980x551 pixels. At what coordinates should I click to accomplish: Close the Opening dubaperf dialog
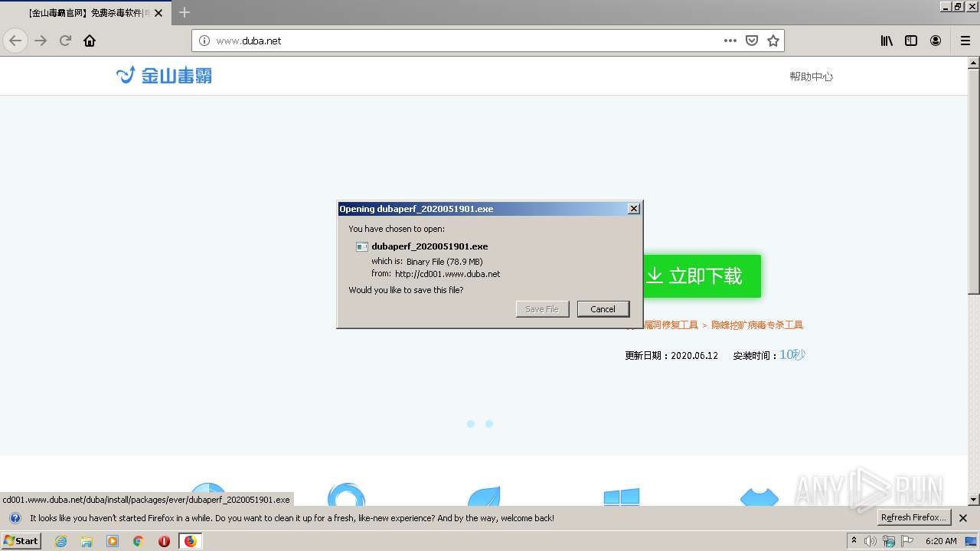click(x=633, y=209)
